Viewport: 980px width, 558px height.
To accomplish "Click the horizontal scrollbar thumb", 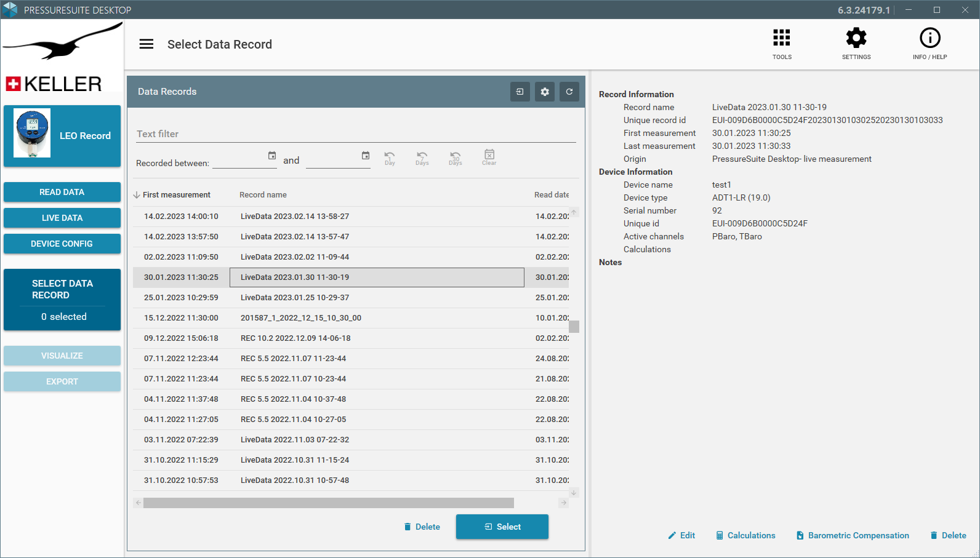I will (x=329, y=503).
